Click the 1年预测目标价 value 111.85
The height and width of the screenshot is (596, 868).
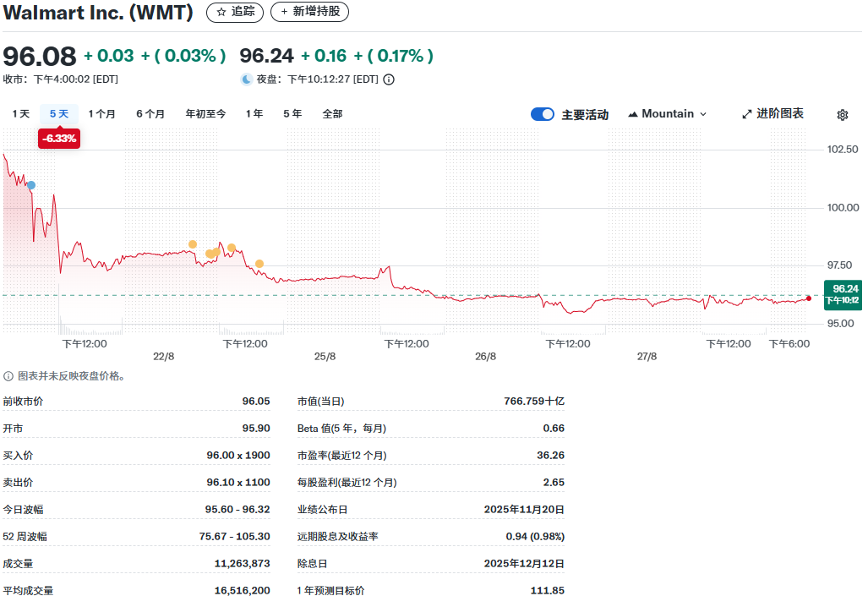click(x=548, y=590)
